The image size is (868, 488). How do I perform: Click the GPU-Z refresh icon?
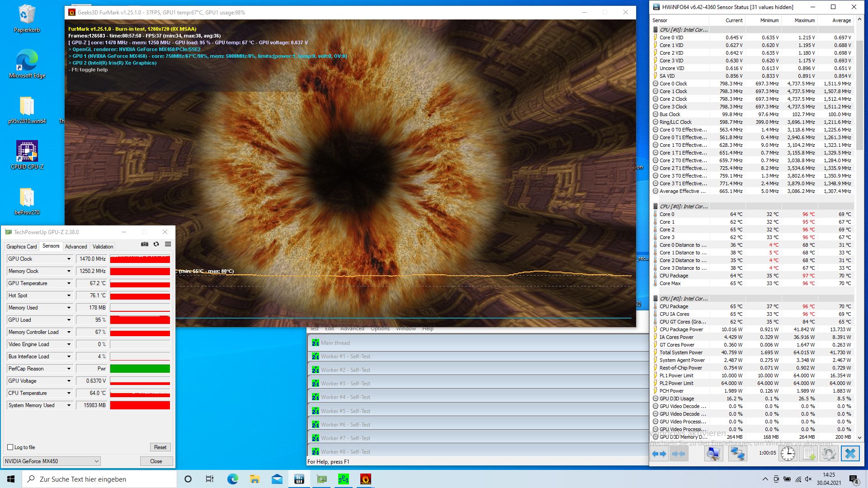pyautogui.click(x=156, y=244)
